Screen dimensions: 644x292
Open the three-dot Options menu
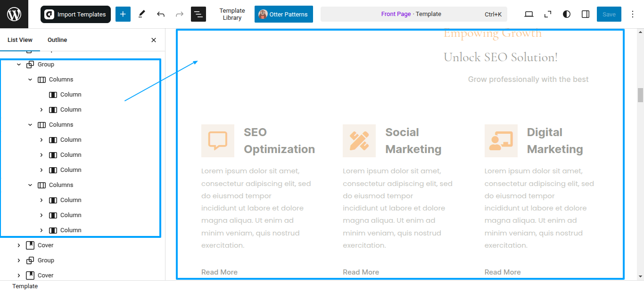(633, 14)
